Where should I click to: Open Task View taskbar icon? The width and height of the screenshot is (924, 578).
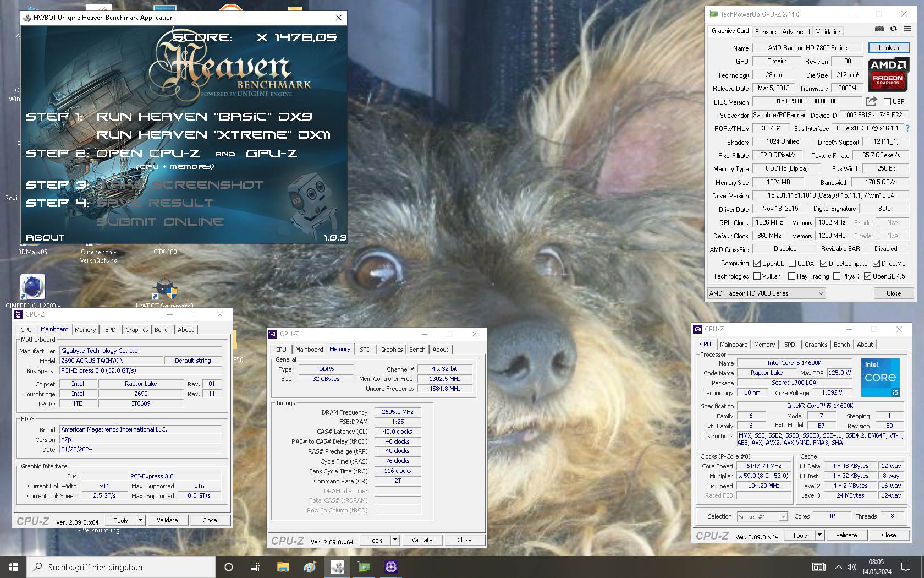255,567
